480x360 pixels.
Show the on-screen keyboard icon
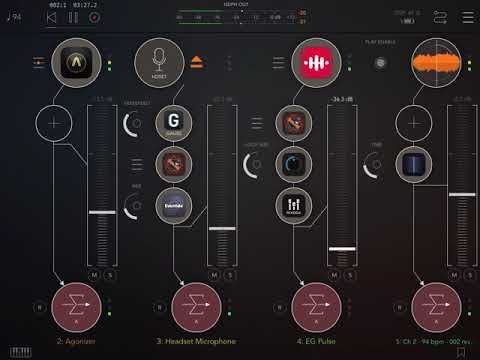click(x=20, y=352)
